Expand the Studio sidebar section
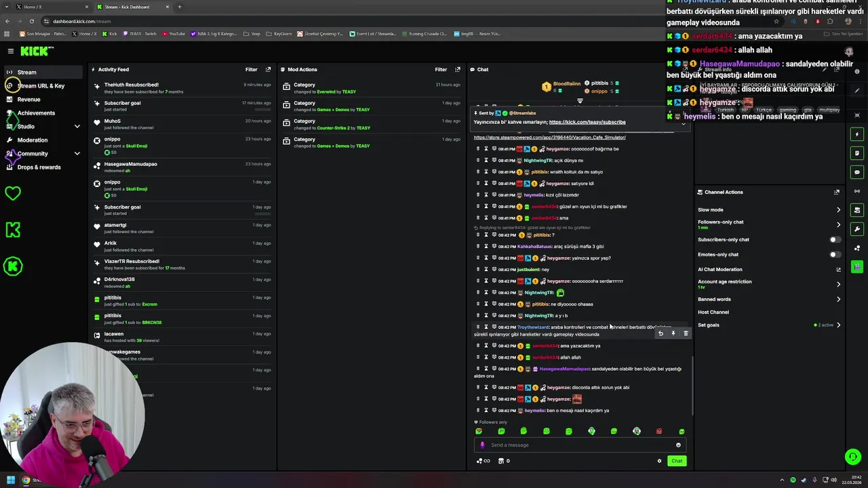The width and height of the screenshot is (868, 488). pos(77,126)
